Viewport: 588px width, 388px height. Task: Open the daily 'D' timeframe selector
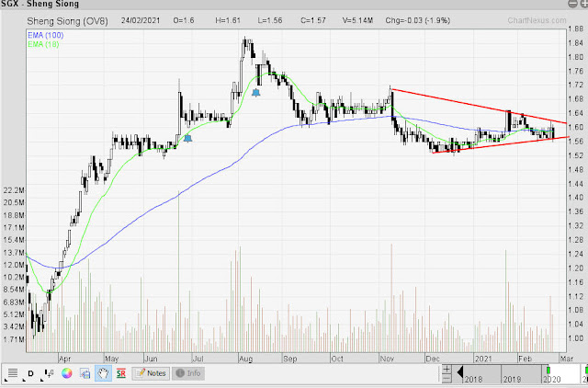30,373
